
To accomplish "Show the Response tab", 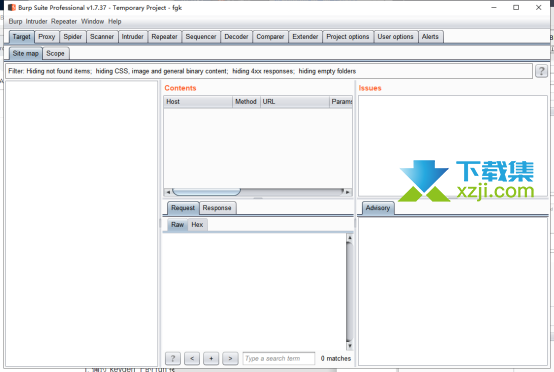I will (217, 208).
